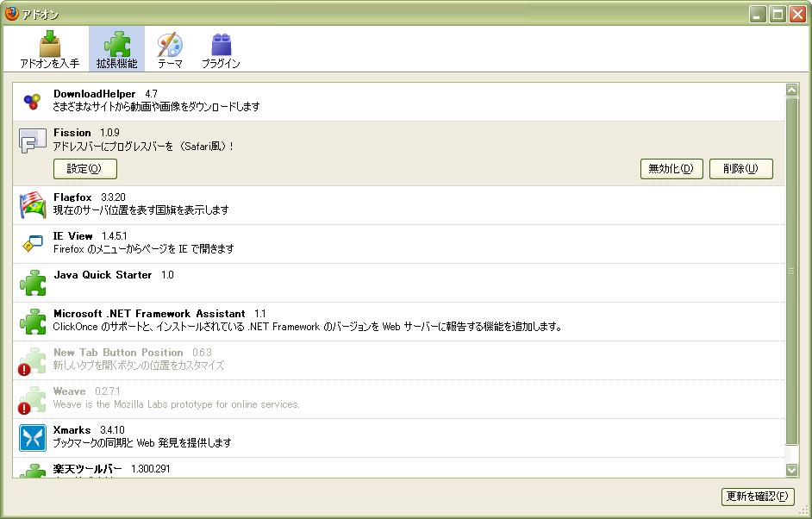Screen dimensions: 812x519
Task: Open the アドオンを入手 (Get Add-ons) pane
Action: pos(50,50)
